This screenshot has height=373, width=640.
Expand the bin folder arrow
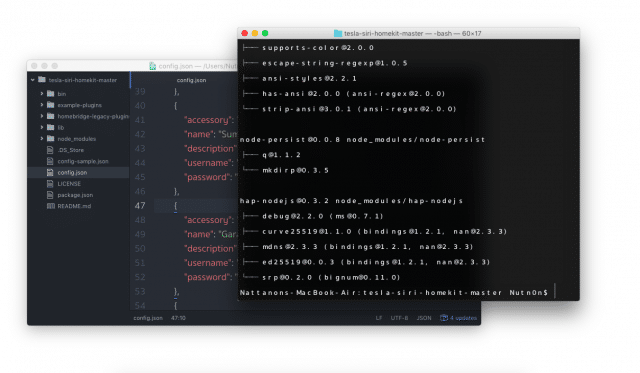tap(42, 93)
